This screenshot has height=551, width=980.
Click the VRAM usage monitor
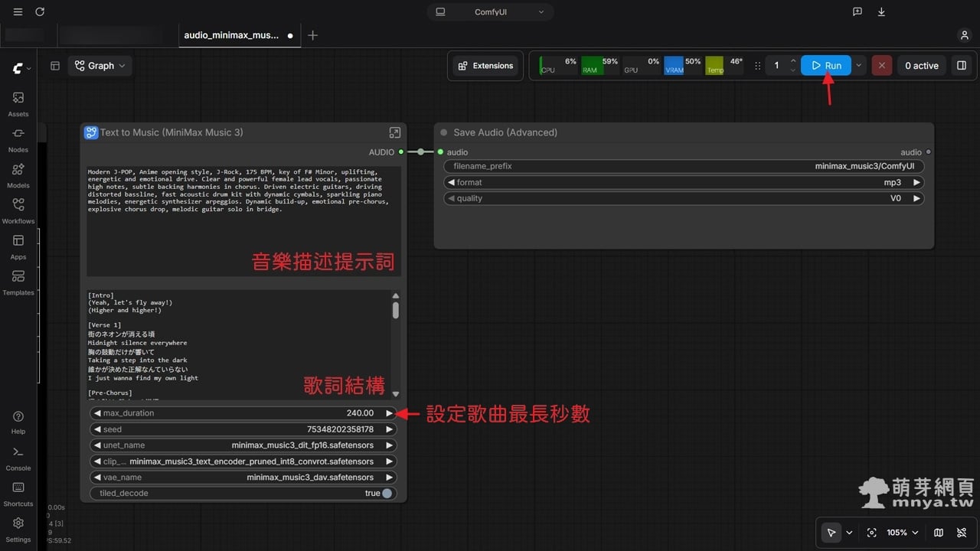(x=683, y=66)
